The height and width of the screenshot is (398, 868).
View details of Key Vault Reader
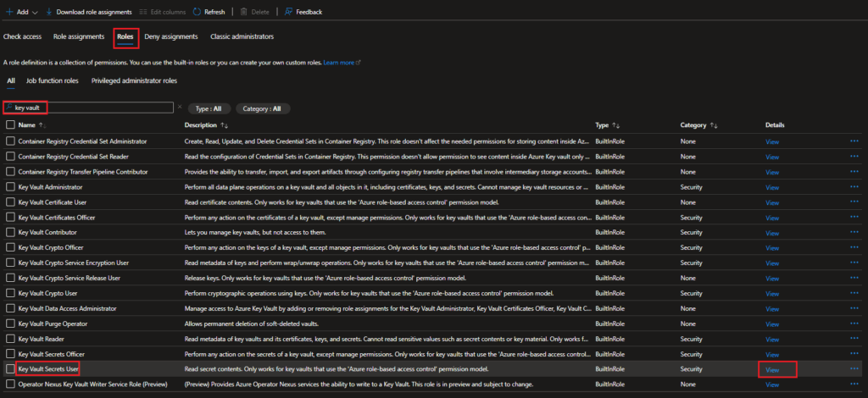pyautogui.click(x=771, y=339)
